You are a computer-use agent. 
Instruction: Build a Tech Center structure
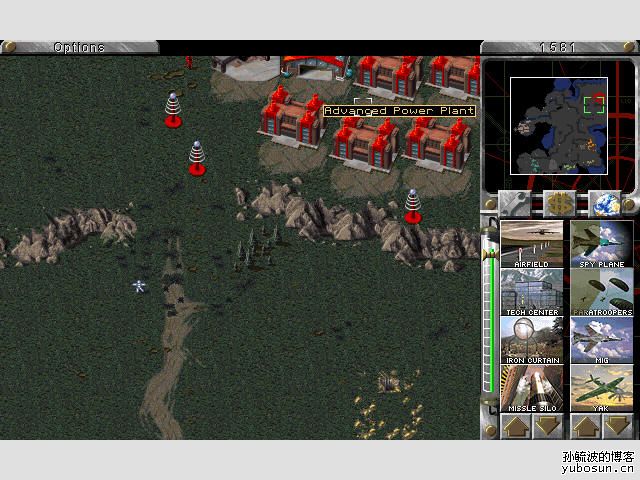(532, 292)
